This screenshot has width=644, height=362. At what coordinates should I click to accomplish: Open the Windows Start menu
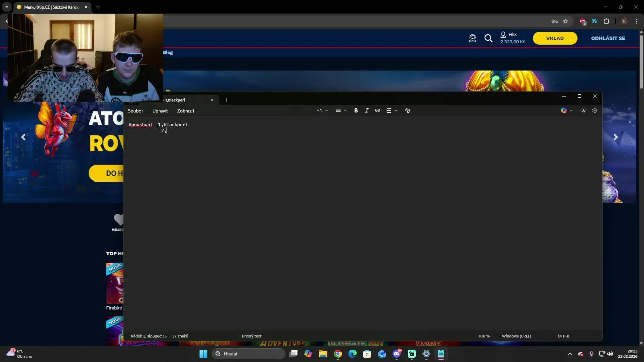pos(203,354)
